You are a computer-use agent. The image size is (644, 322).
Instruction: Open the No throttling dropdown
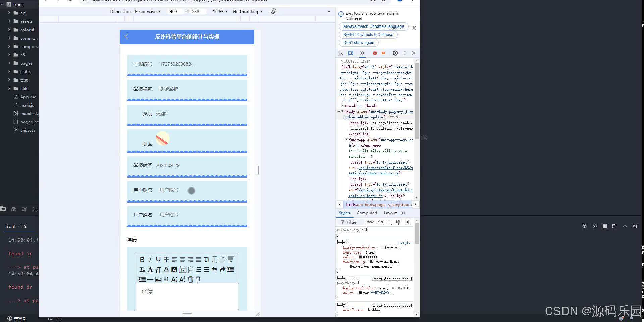[x=247, y=11]
